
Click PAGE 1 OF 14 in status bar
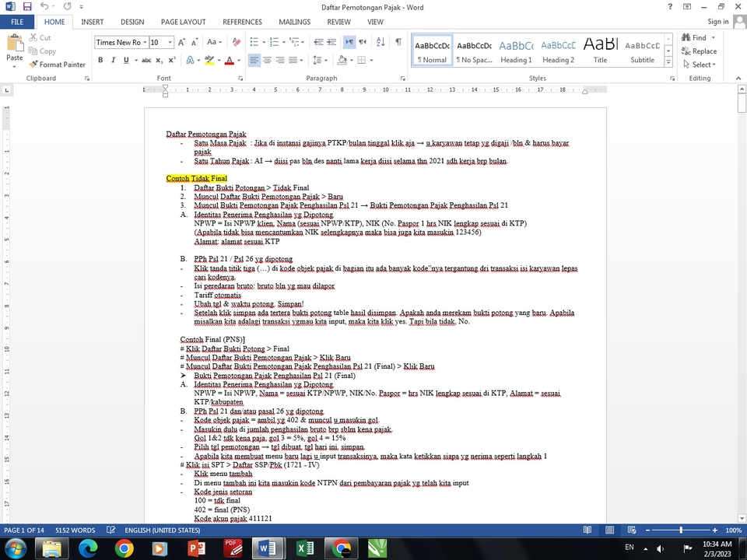24,530
